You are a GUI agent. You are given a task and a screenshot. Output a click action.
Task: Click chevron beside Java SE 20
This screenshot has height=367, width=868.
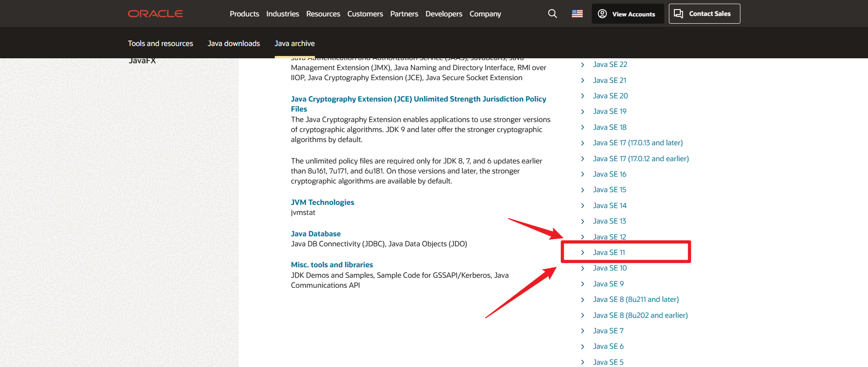pos(582,96)
